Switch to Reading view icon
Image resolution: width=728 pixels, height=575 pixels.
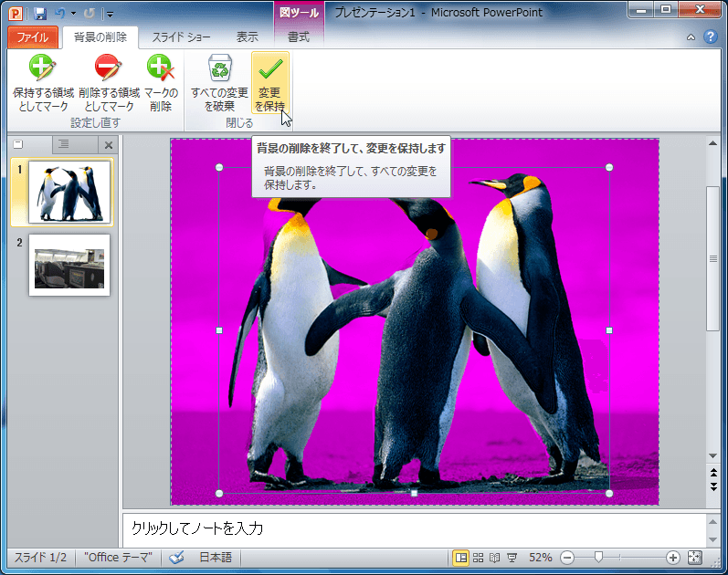tap(495, 558)
